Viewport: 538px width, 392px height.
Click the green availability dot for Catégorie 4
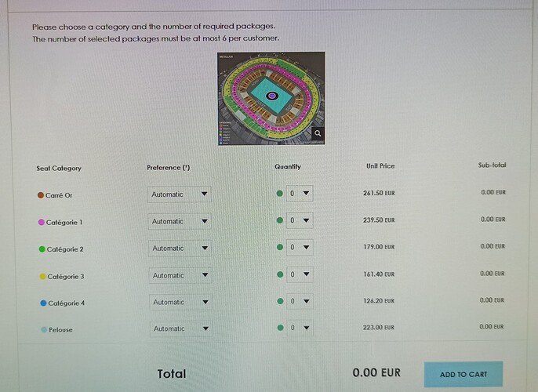280,301
